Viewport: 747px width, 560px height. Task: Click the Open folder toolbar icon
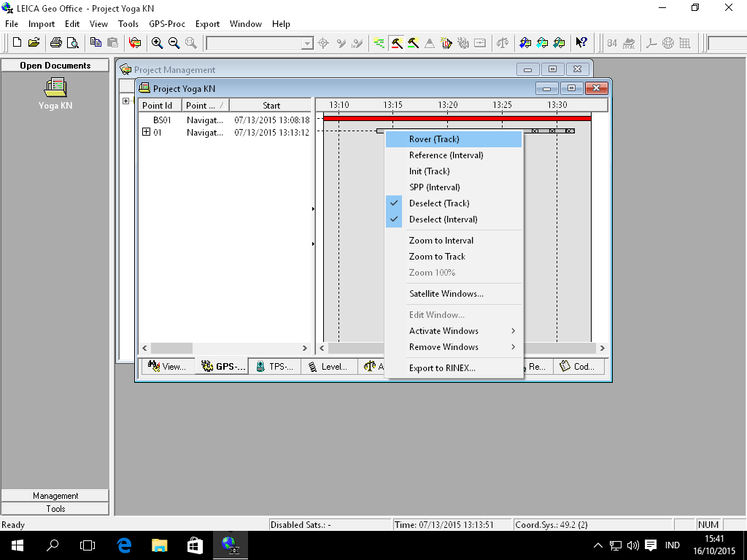34,43
